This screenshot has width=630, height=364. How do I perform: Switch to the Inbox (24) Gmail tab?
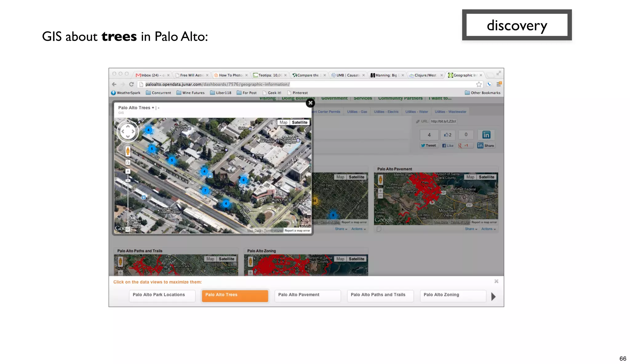[153, 75]
